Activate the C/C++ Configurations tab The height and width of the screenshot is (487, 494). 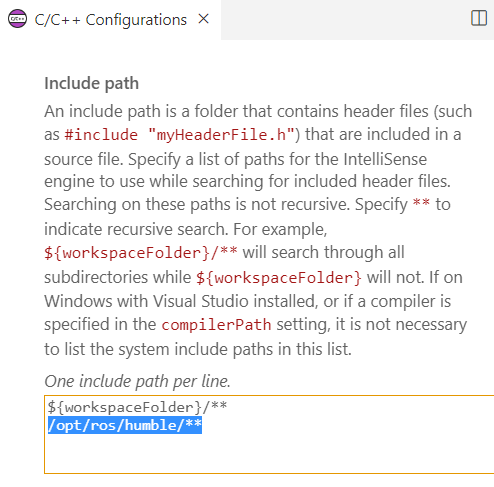pos(110,20)
